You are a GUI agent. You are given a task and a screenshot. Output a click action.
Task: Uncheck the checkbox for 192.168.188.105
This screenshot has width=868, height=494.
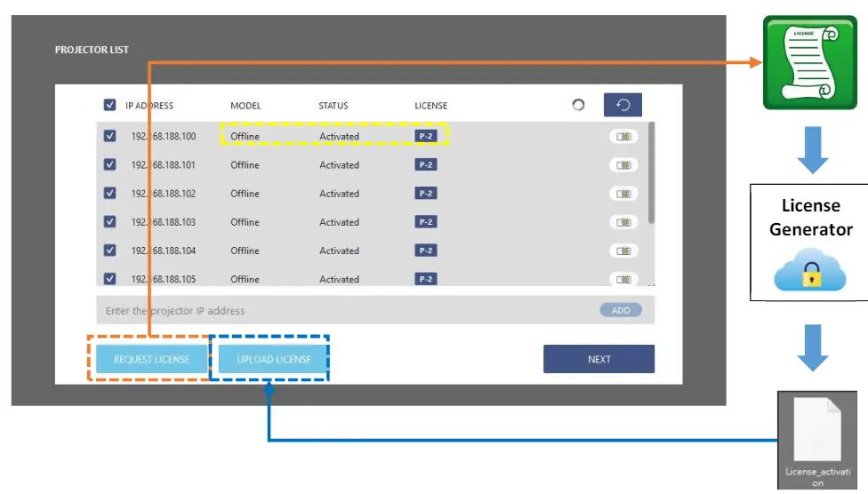click(109, 279)
